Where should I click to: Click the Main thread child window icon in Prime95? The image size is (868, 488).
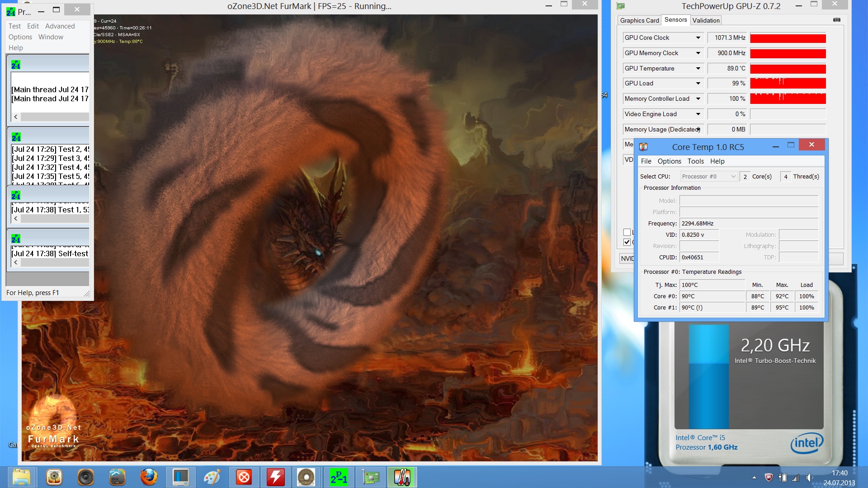(16, 65)
